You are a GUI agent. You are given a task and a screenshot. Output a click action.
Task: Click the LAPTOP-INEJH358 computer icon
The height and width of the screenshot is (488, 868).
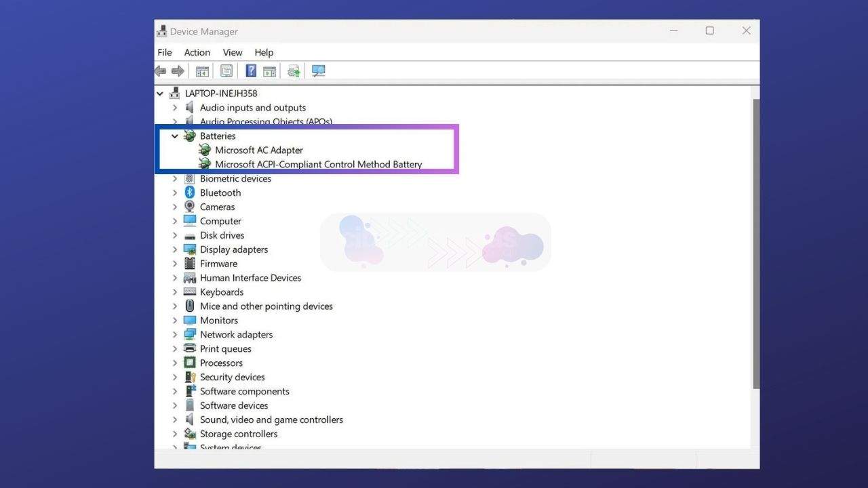tap(174, 94)
